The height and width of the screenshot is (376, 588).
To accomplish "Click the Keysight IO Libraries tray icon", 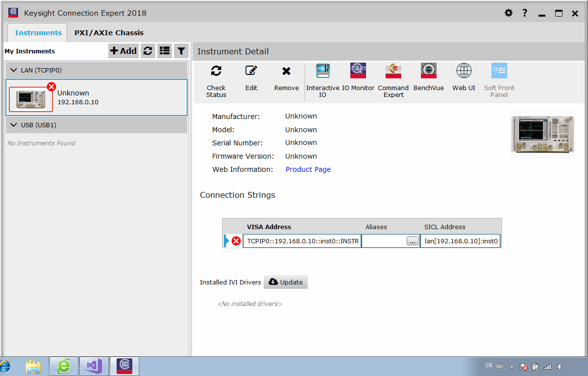I will pyautogui.click(x=124, y=366).
